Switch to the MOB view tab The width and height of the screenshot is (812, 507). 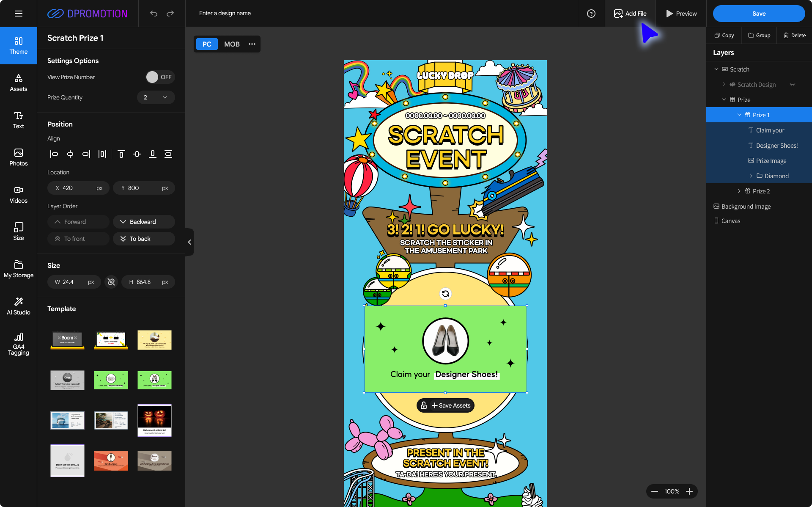click(x=232, y=44)
